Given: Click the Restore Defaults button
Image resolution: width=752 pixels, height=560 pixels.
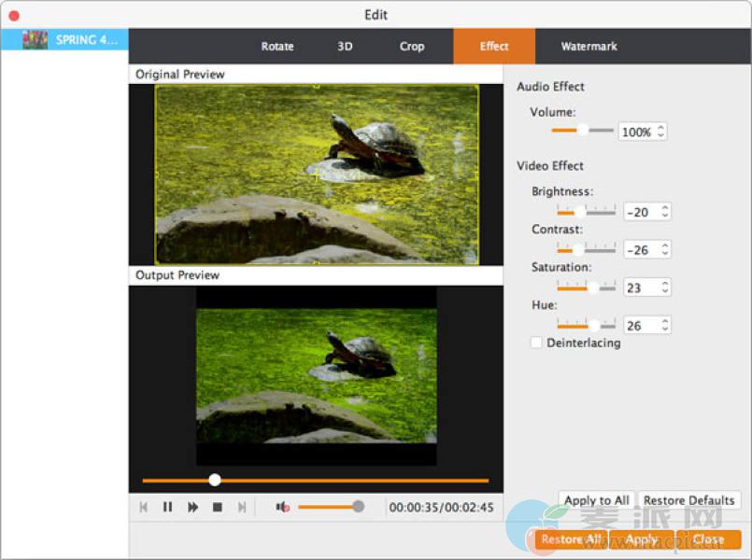Looking at the screenshot, I should [x=689, y=500].
